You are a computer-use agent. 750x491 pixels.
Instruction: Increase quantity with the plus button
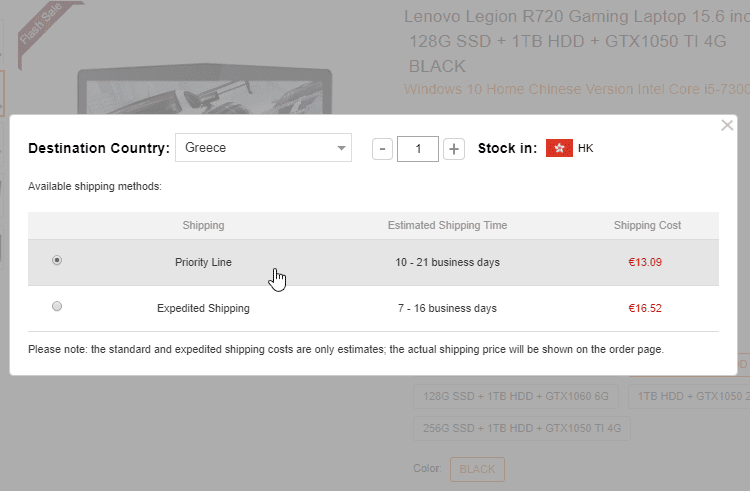(454, 148)
